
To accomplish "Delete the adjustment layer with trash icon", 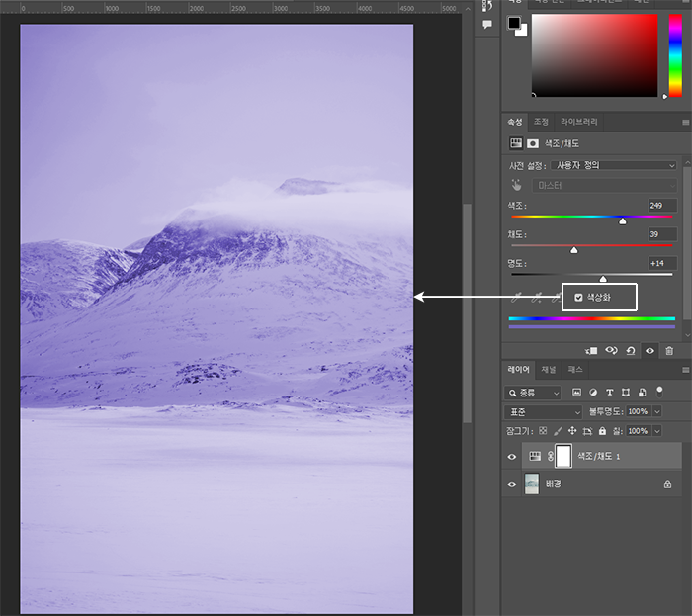I will [669, 351].
